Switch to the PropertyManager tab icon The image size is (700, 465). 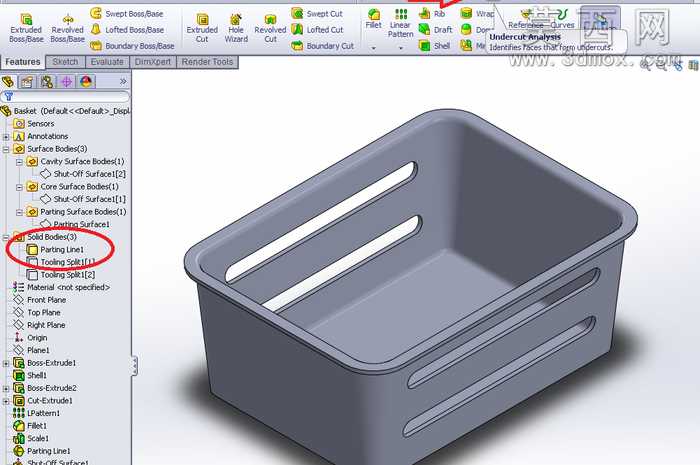(27, 81)
